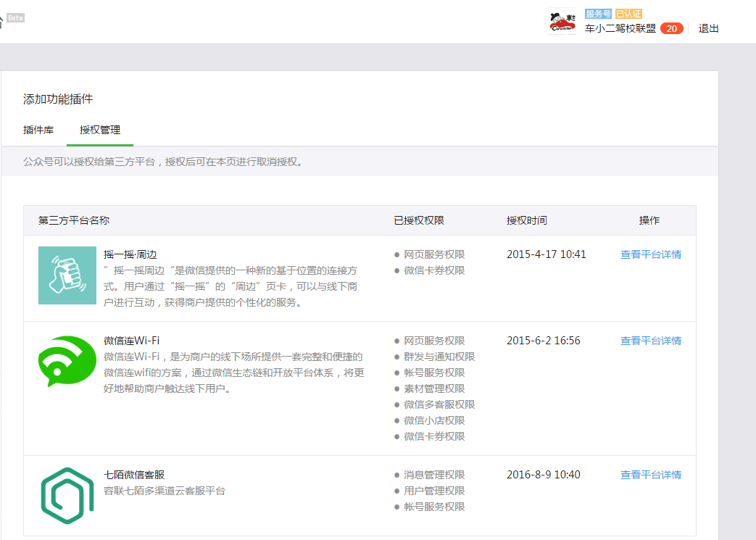Click the 摇一摇·周边 platform title
756x540 pixels.
pos(130,254)
